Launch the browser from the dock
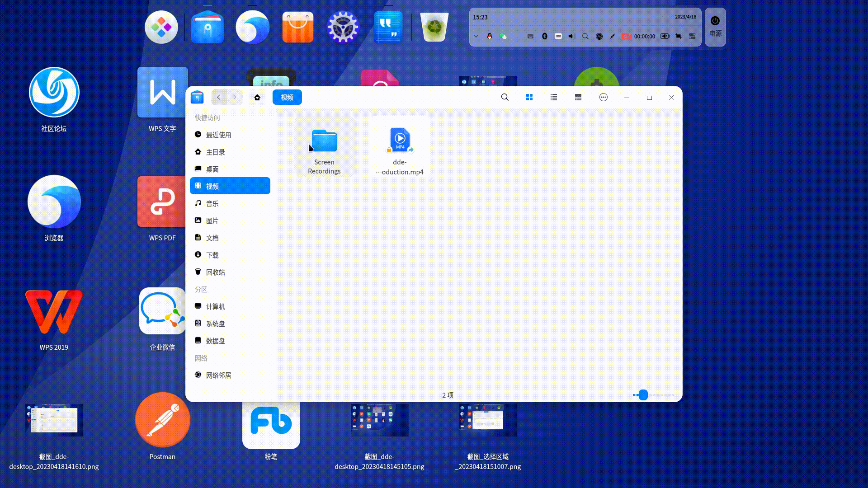This screenshot has height=488, width=868. point(253,27)
